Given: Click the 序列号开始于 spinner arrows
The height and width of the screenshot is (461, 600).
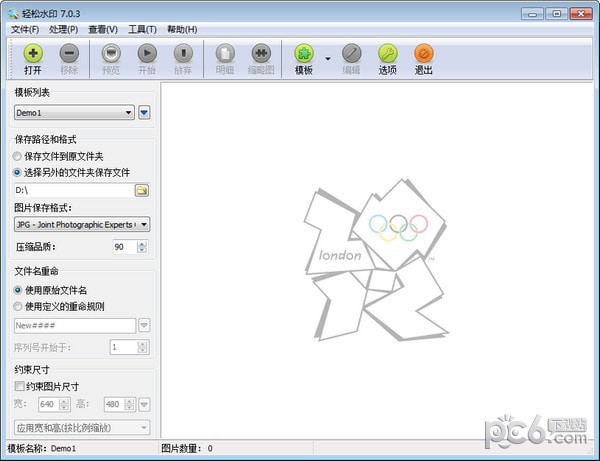Looking at the screenshot, I should click(142, 347).
